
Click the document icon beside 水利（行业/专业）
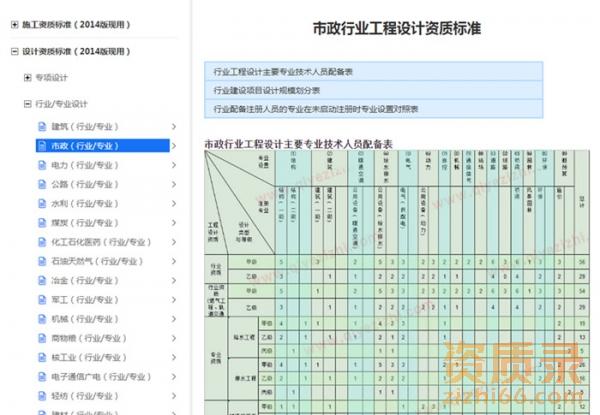tap(43, 204)
